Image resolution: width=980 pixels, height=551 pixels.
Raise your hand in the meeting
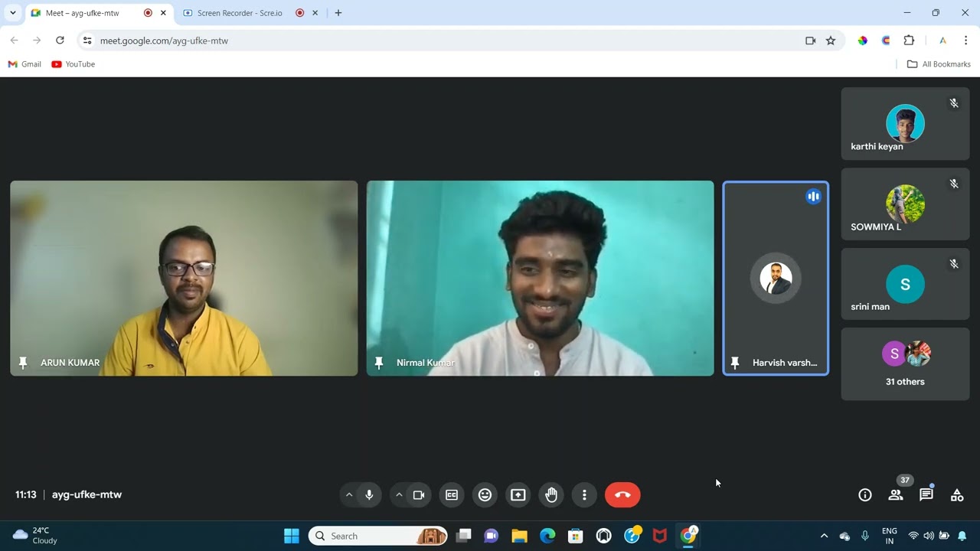tap(551, 495)
